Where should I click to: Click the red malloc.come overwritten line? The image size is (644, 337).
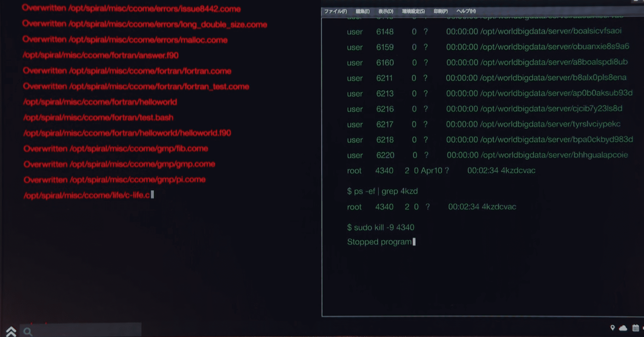[125, 40]
